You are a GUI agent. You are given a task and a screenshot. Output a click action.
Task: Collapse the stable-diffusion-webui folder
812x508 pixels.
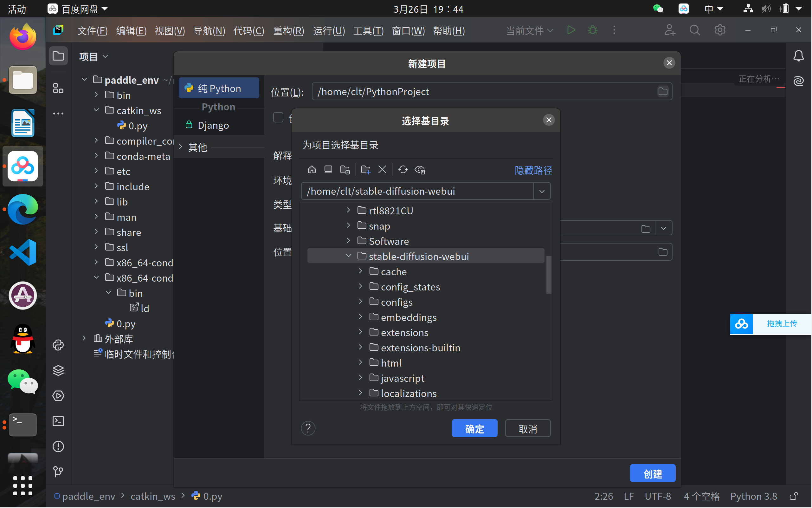tap(348, 256)
